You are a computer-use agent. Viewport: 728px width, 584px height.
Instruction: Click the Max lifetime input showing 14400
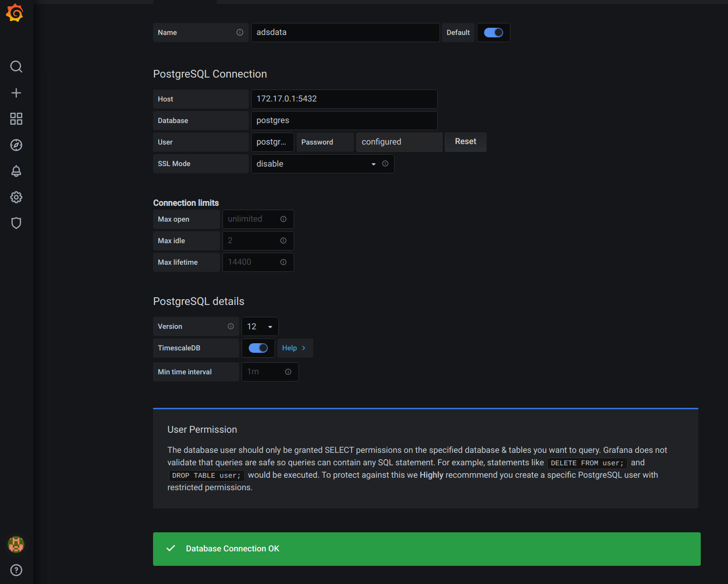[x=258, y=262]
